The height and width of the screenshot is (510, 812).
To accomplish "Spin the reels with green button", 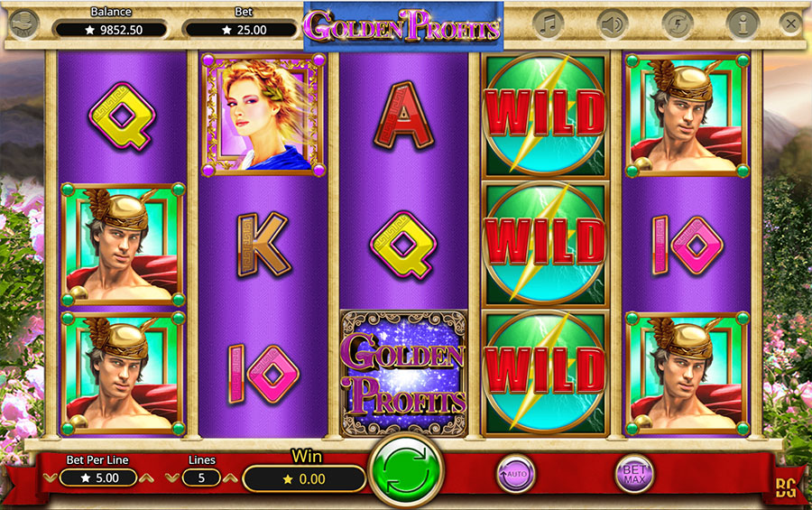I will pyautogui.click(x=406, y=470).
